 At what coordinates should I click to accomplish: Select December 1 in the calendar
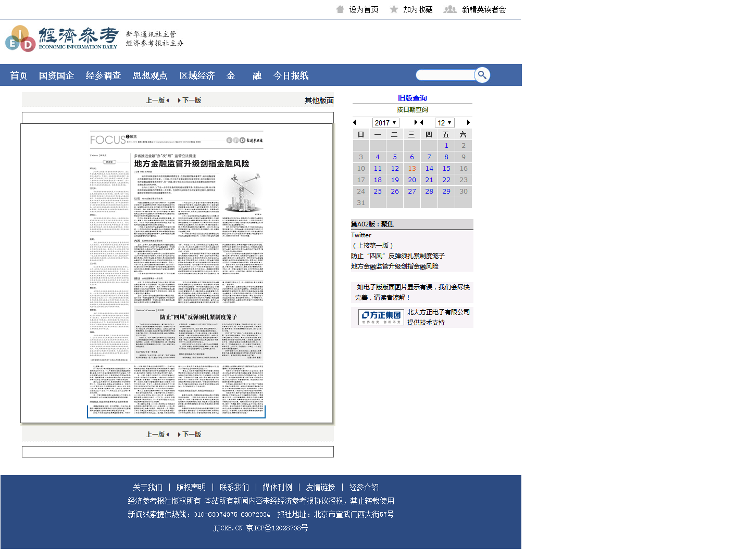pyautogui.click(x=446, y=145)
